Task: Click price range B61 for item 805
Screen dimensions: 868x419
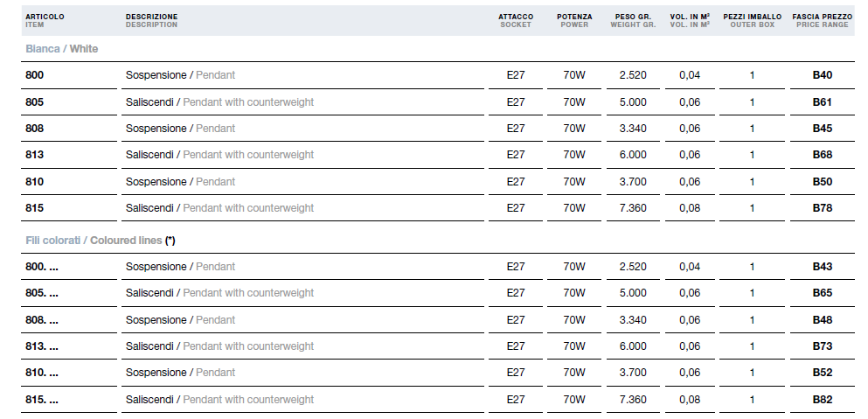Action: coord(822,102)
